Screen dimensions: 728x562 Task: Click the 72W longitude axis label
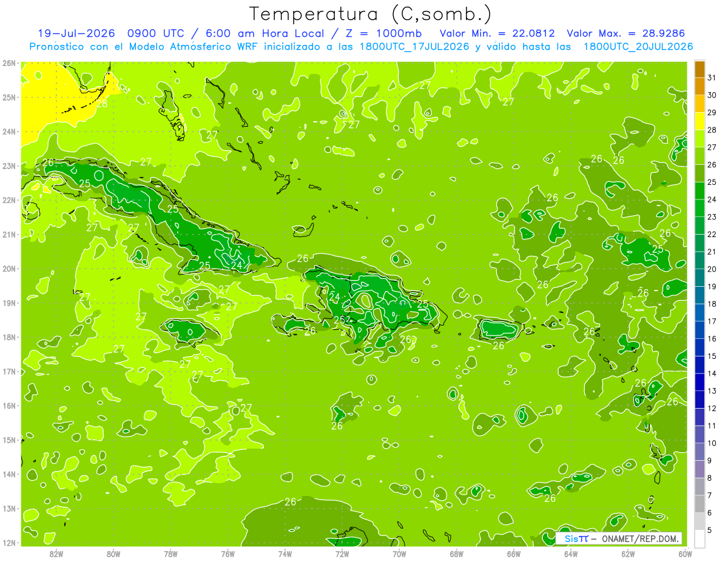tap(342, 554)
